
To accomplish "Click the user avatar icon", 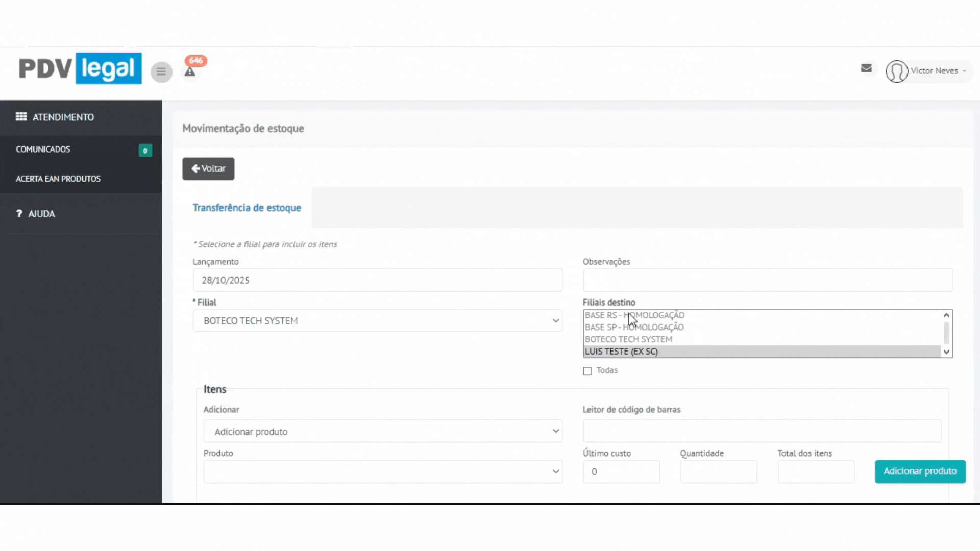I will [896, 71].
